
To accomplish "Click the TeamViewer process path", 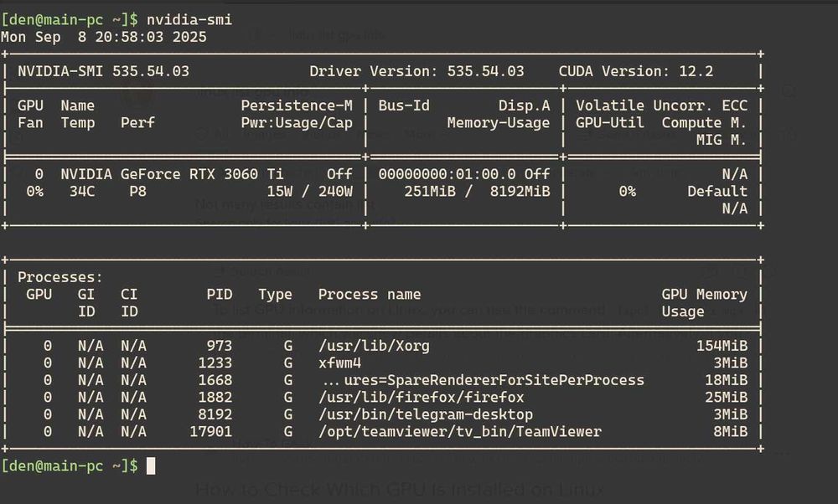I will [x=459, y=432].
